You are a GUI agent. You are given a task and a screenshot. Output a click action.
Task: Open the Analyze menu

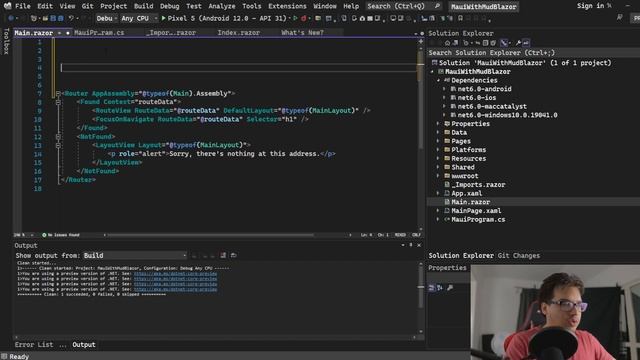(x=222, y=6)
